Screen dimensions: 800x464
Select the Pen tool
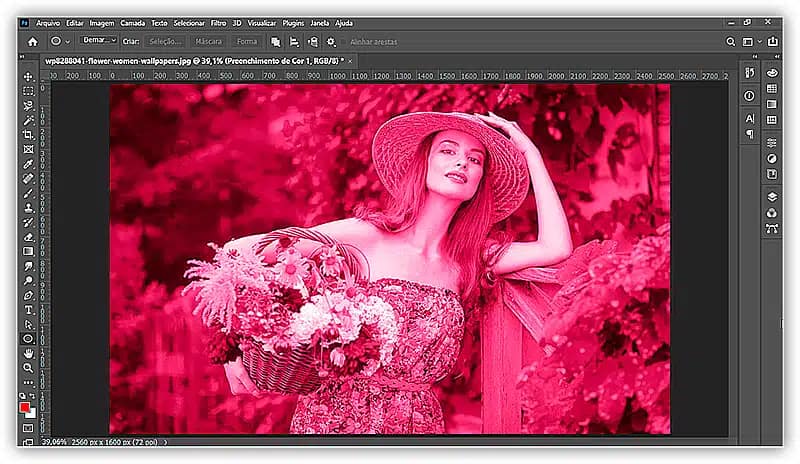click(x=28, y=296)
